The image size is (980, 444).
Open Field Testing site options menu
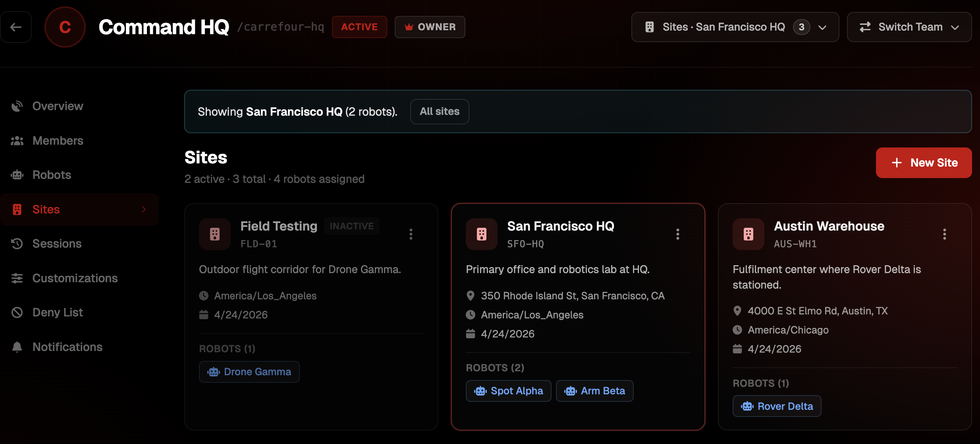tap(411, 234)
